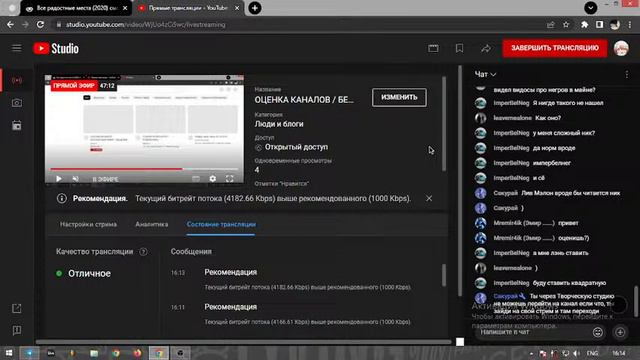Image resolution: width=640 pixels, height=360 pixels.
Task: Close the Прямые трансляции YouTube tab
Action: (237, 8)
